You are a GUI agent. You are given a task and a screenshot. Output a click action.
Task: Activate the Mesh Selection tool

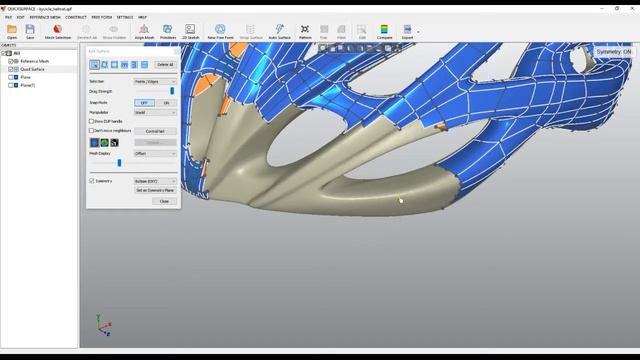coord(58,31)
